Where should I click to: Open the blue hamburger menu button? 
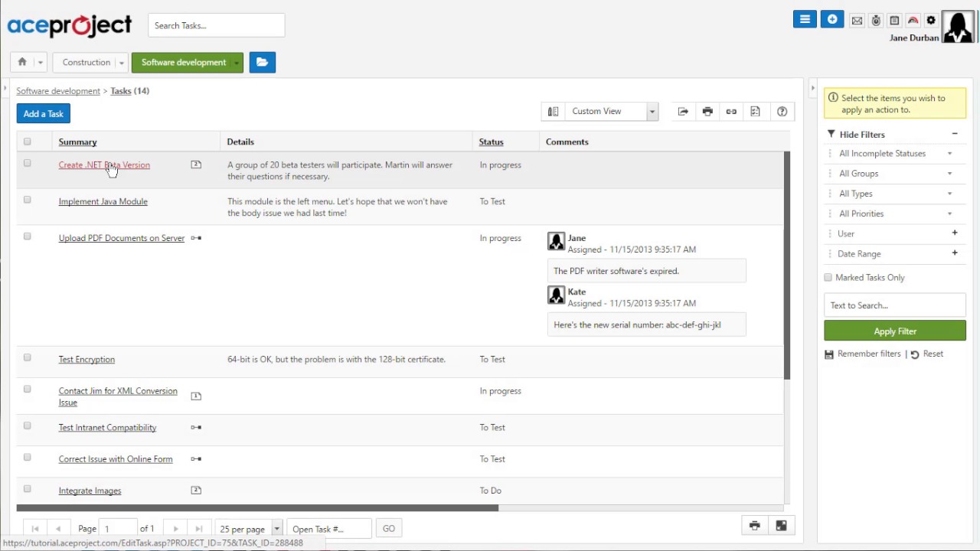tap(805, 20)
